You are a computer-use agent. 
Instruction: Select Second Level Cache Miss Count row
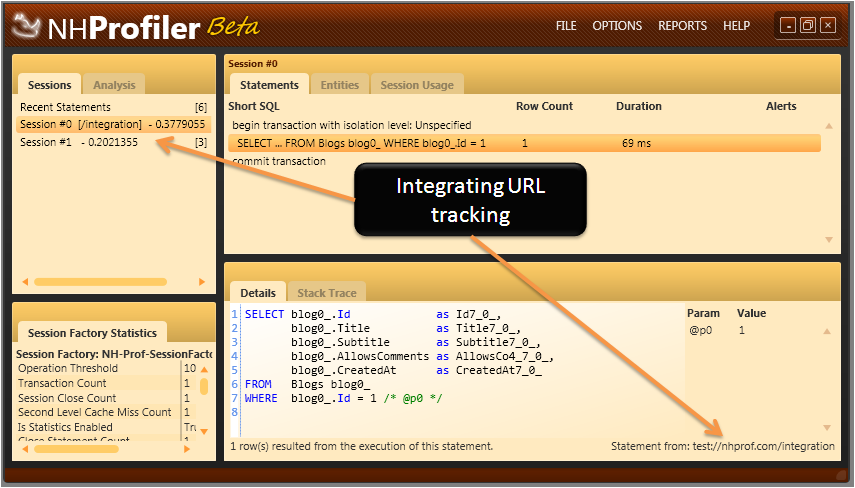(106, 412)
